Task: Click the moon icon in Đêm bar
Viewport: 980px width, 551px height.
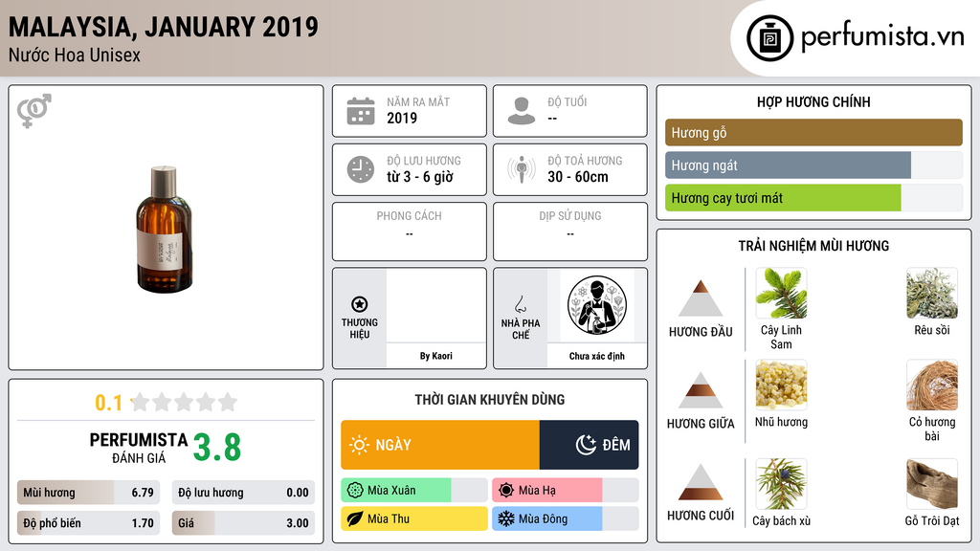Action: pyautogui.click(x=586, y=445)
